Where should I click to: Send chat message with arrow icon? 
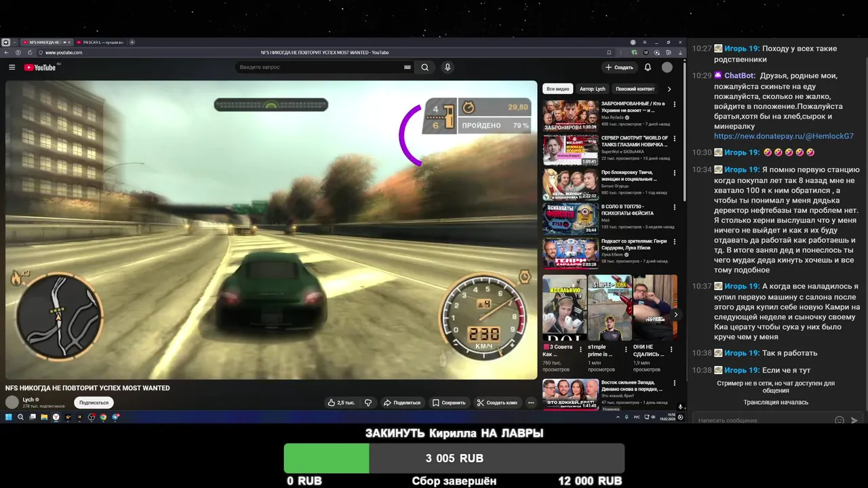854,420
